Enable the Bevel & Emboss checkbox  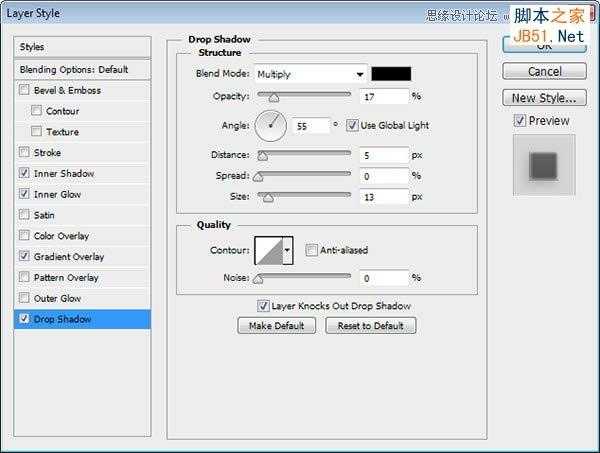[24, 90]
